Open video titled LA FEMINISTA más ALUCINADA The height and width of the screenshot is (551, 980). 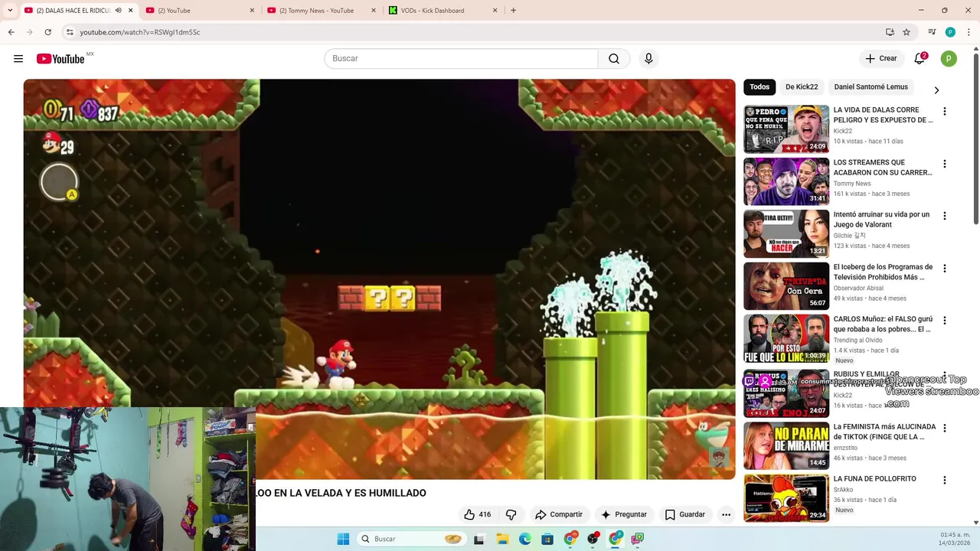[884, 432]
